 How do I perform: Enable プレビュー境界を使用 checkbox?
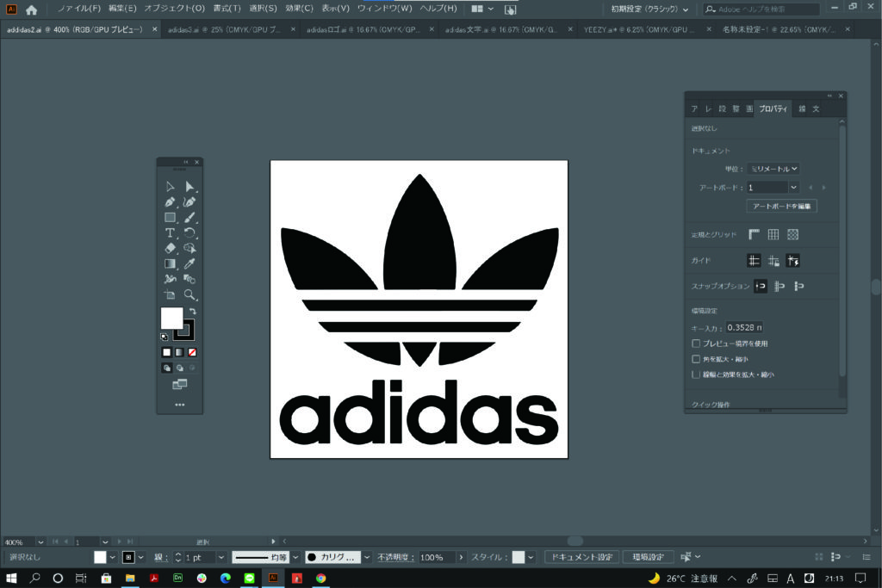(x=696, y=344)
